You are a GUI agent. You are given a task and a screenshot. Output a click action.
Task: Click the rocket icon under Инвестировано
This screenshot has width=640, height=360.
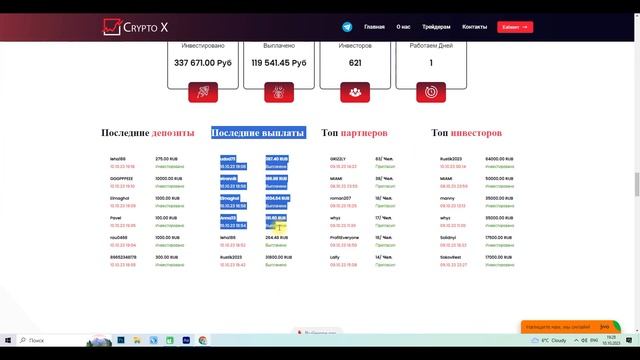pyautogui.click(x=203, y=92)
